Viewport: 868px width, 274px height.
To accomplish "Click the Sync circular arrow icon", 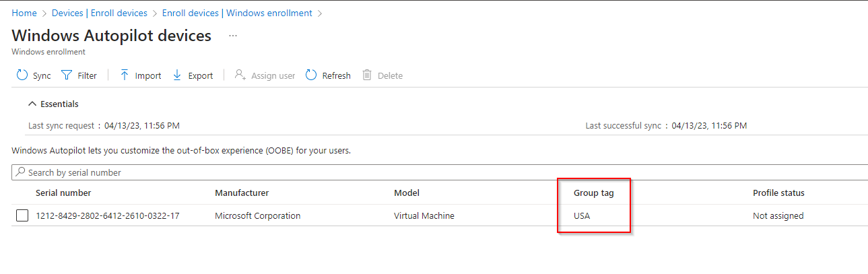I will [22, 75].
